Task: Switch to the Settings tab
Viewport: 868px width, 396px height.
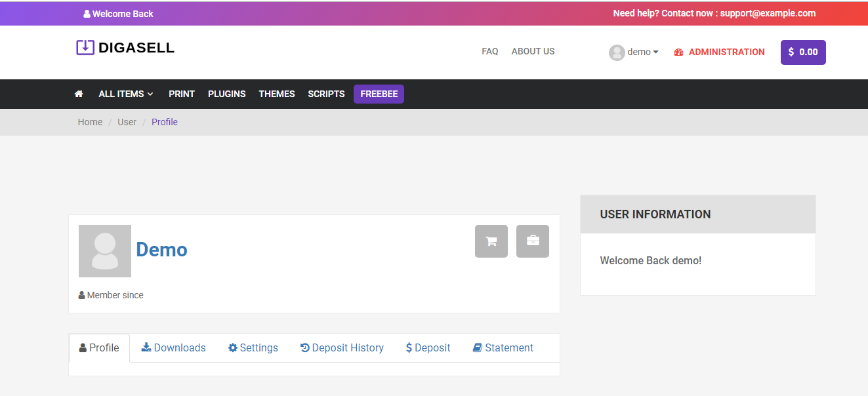Action: tap(253, 348)
